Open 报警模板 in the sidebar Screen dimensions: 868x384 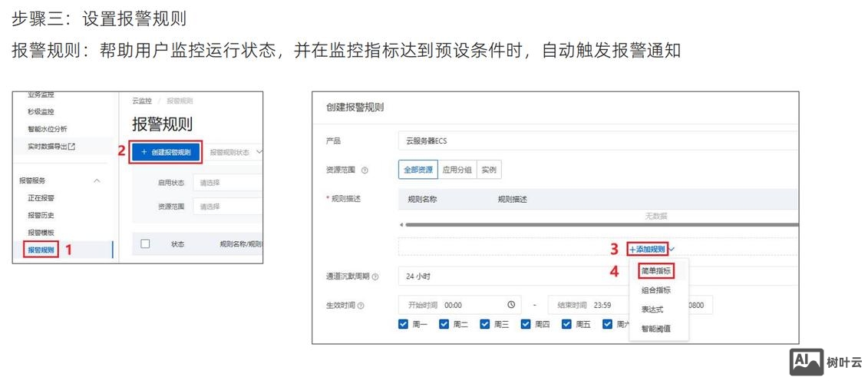(41, 232)
